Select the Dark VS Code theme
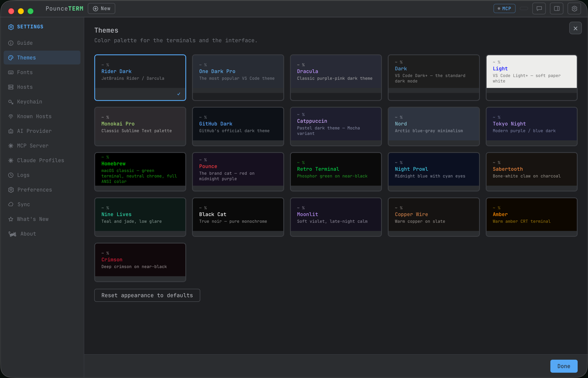Image resolution: width=588 pixels, height=378 pixels. coord(434,78)
